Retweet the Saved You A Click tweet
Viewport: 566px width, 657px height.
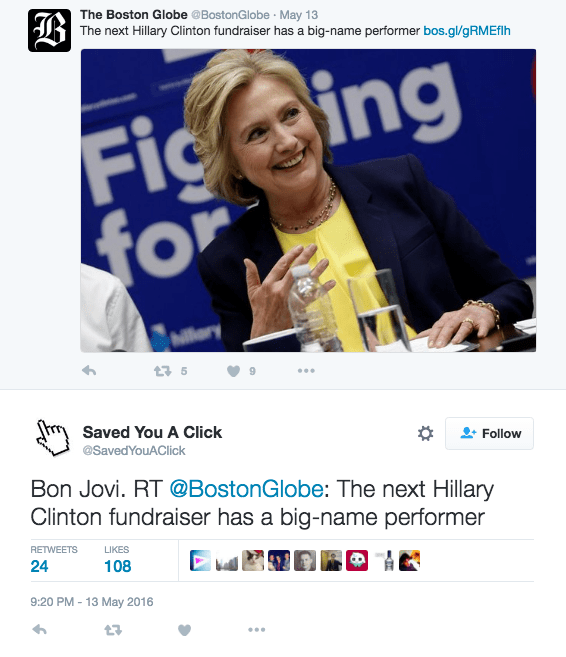pos(113,629)
